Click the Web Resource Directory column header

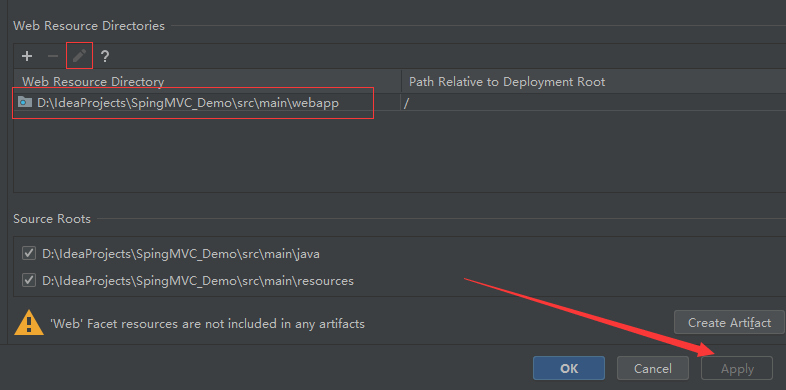click(x=207, y=81)
